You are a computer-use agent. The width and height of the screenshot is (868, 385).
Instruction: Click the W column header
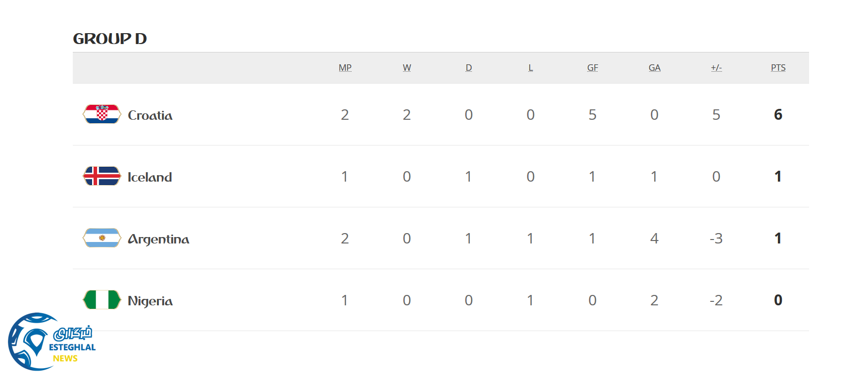pyautogui.click(x=407, y=68)
